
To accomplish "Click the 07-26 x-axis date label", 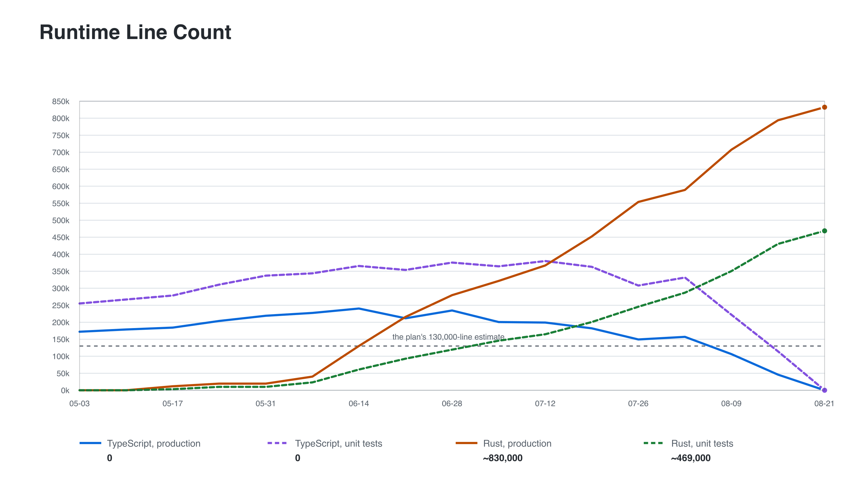I will click(x=638, y=403).
